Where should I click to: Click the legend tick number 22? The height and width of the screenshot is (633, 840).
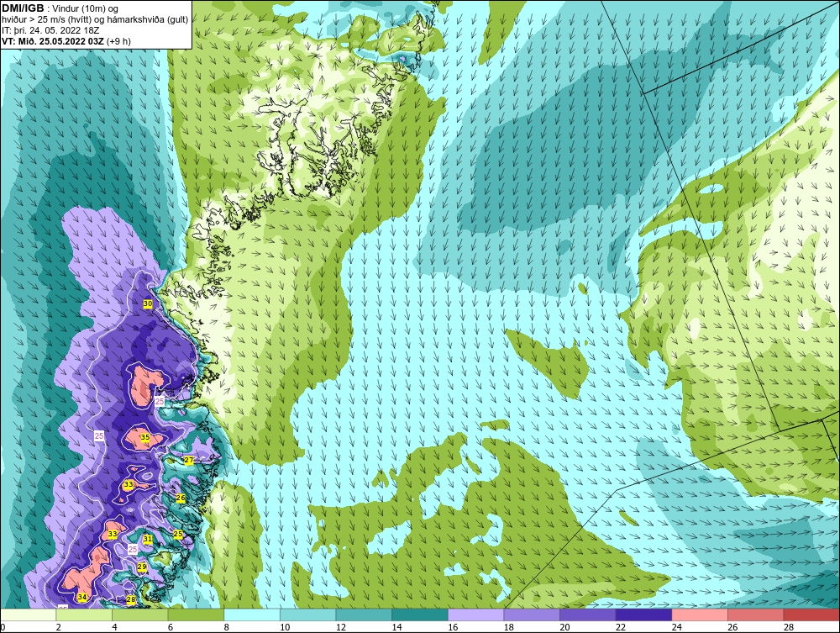621,627
